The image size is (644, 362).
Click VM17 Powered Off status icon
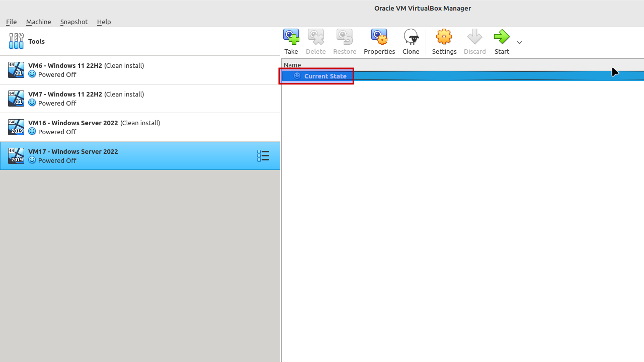click(32, 160)
